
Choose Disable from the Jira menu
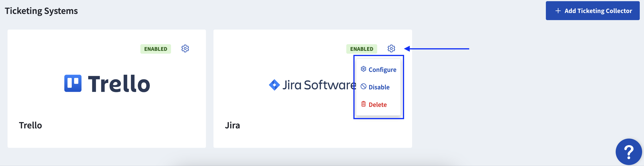tap(375, 87)
